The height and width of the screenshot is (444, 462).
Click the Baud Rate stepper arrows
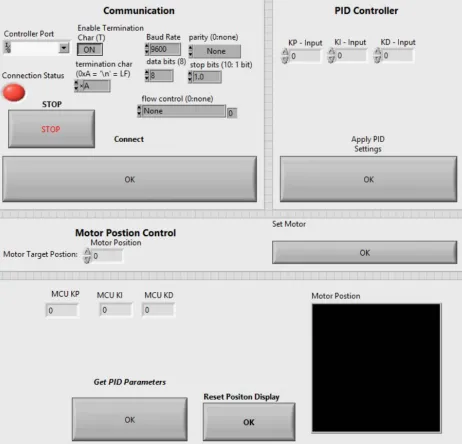coord(147,49)
